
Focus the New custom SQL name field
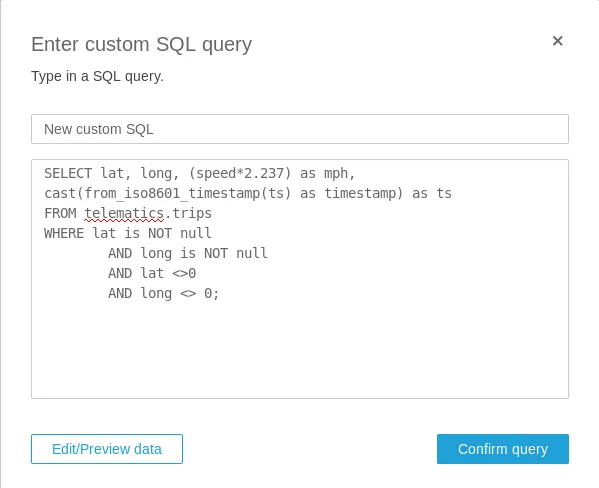coord(300,129)
